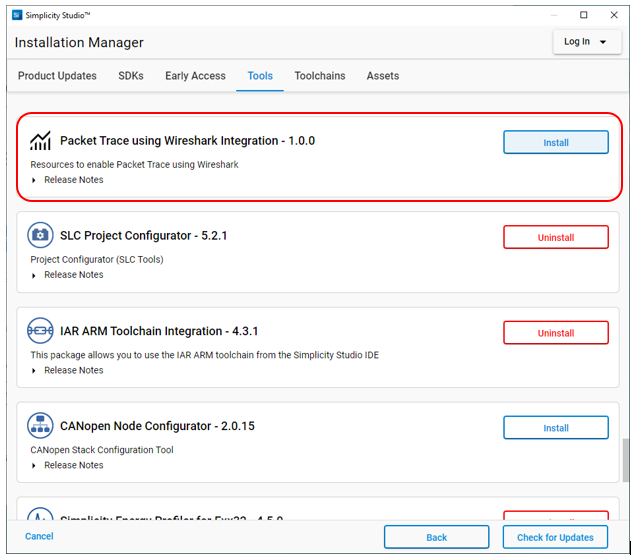Switch to the Product Updates tab
The height and width of the screenshot is (557, 634).
click(57, 76)
